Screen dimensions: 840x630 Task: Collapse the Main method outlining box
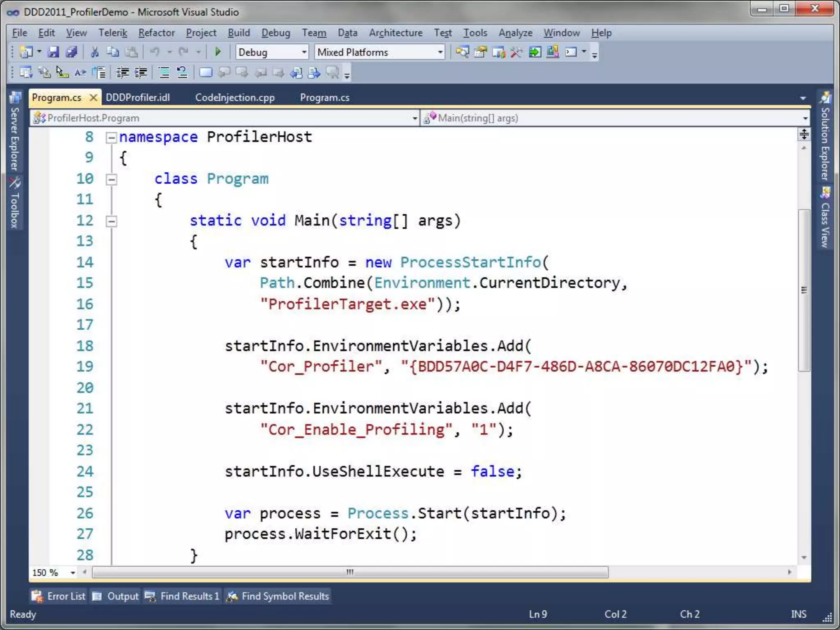click(x=111, y=221)
